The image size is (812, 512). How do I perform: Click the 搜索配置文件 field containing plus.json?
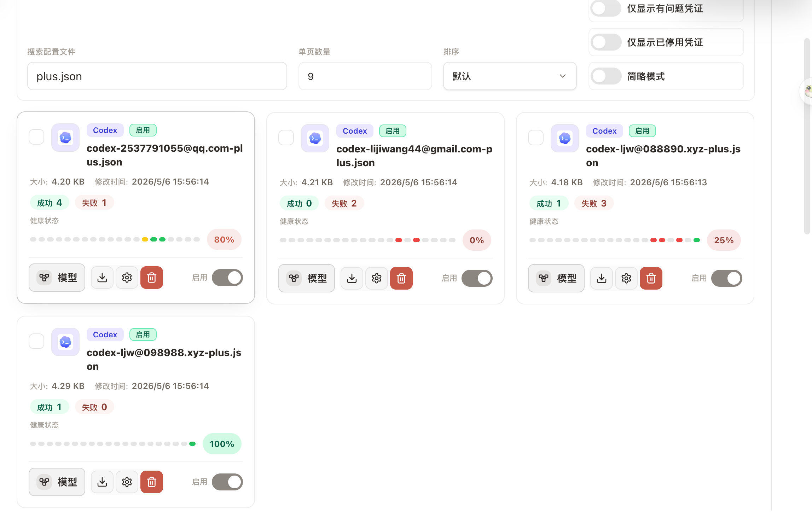click(x=157, y=76)
